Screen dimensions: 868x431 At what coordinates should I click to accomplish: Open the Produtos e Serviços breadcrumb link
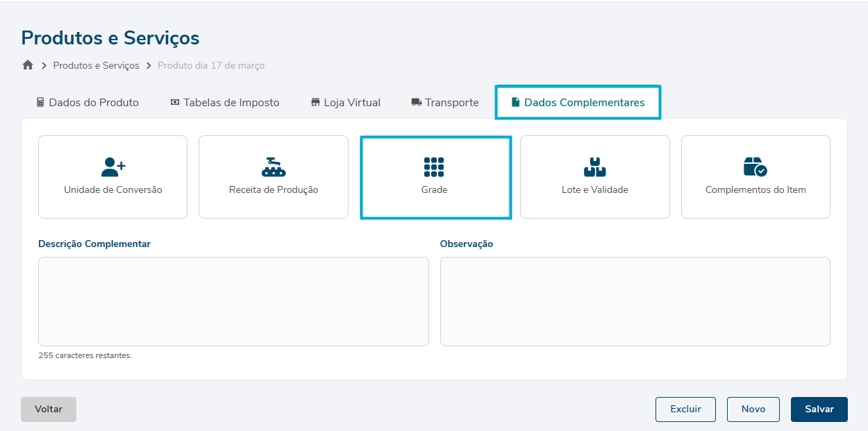coord(96,65)
